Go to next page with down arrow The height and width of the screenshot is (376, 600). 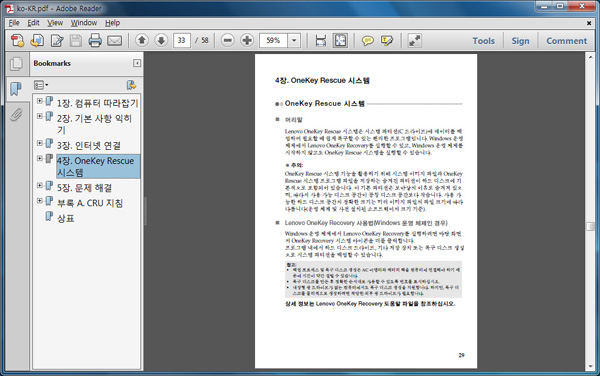click(161, 40)
